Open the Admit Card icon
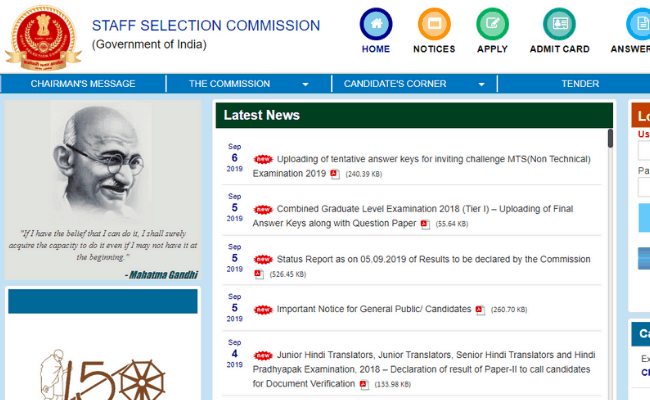 click(x=558, y=25)
